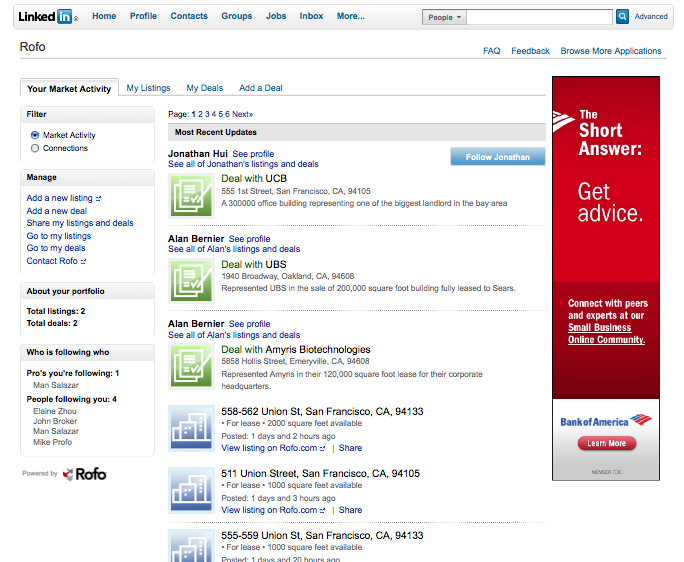684x562 pixels.
Task: Open Contacts in the navigation bar
Action: (x=189, y=16)
